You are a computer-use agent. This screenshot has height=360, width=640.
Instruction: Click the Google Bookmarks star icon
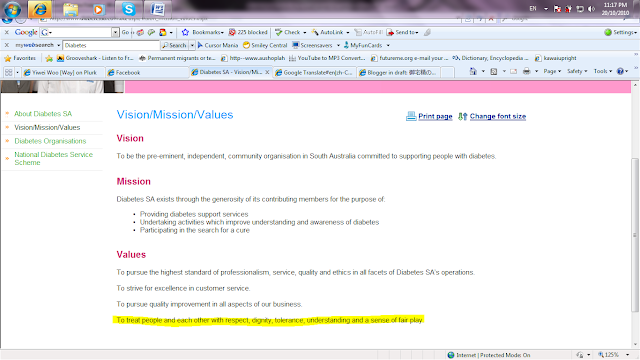pyautogui.click(x=185, y=32)
